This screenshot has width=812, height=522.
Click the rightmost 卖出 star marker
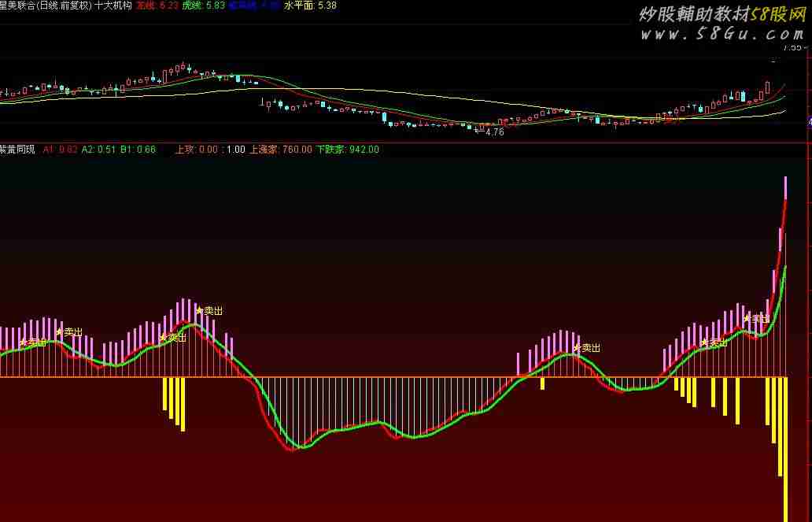747,318
